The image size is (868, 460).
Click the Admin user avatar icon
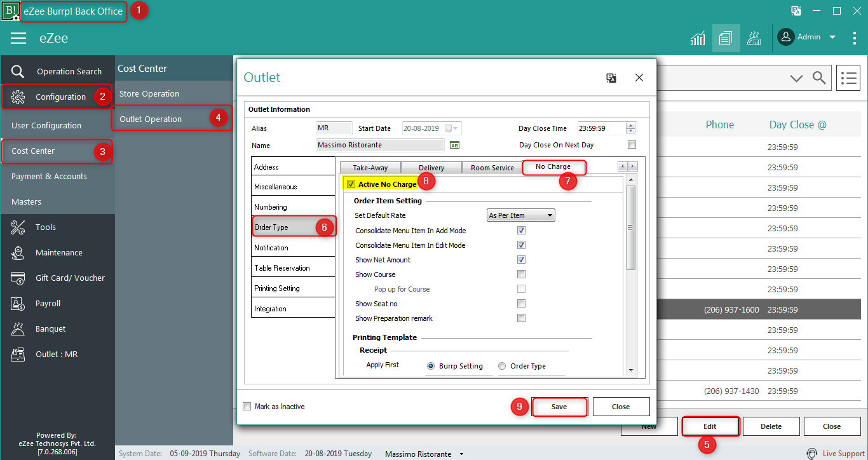[x=786, y=37]
